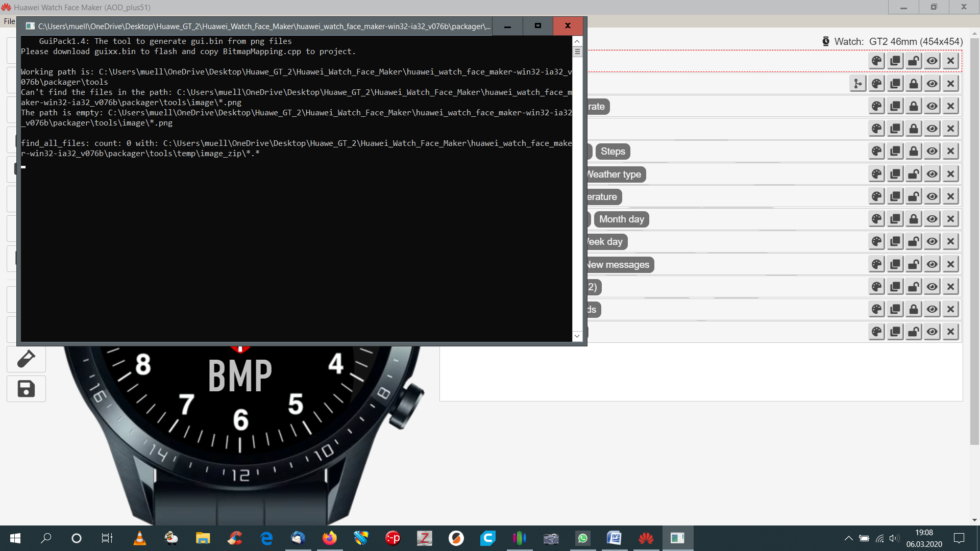The width and height of the screenshot is (980, 551).
Task: Lock the Temperature row
Action: pos(914,196)
